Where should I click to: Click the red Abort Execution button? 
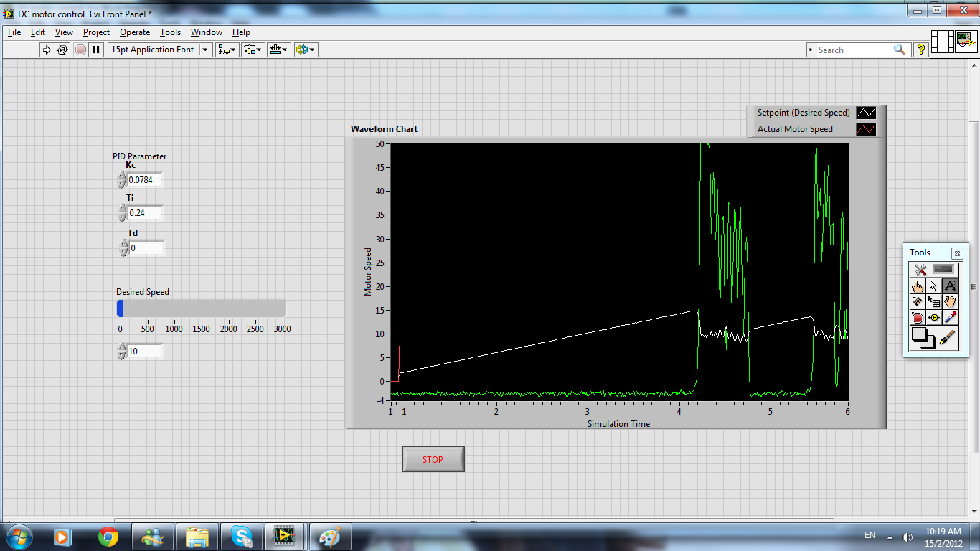pos(80,50)
